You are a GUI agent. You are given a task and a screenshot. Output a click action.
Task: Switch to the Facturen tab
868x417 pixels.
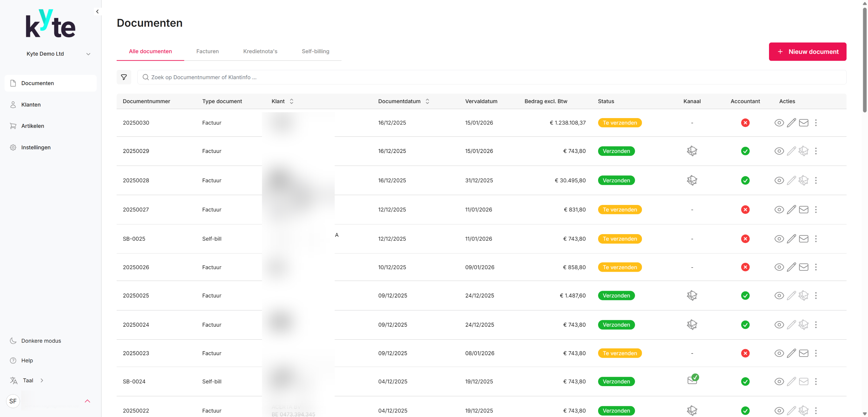207,51
